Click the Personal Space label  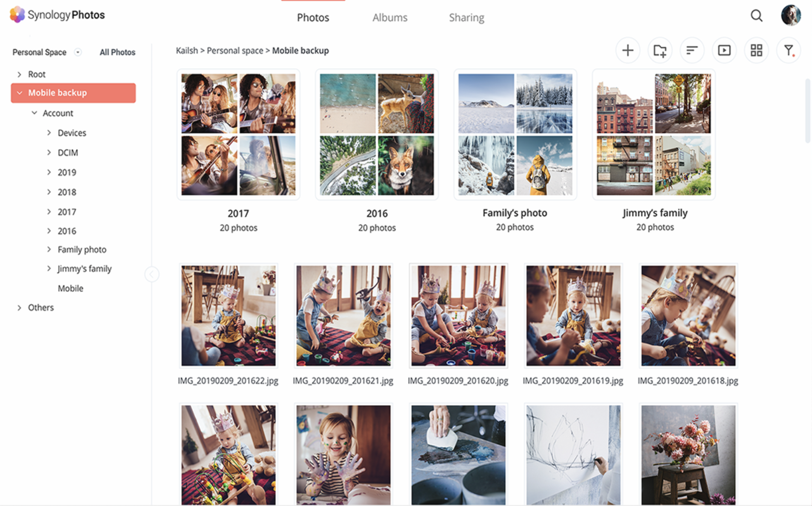click(39, 52)
